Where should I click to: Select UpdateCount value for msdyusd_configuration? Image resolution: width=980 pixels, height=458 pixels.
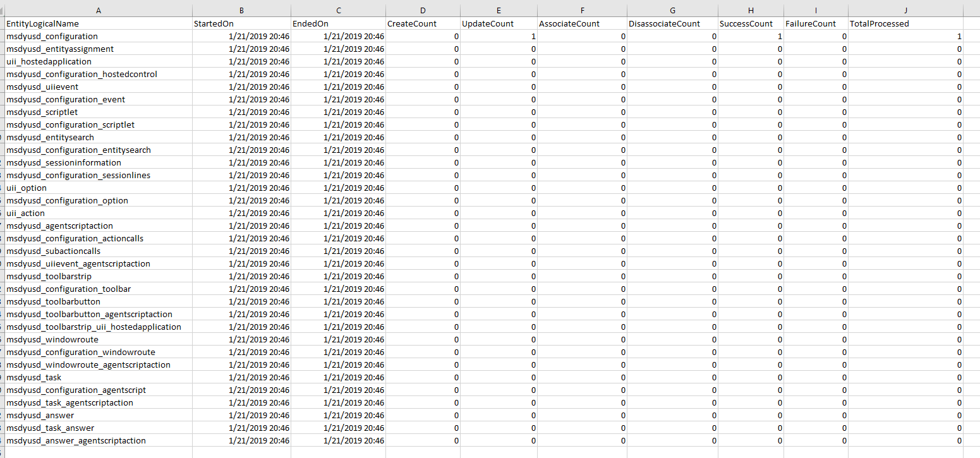click(x=499, y=36)
